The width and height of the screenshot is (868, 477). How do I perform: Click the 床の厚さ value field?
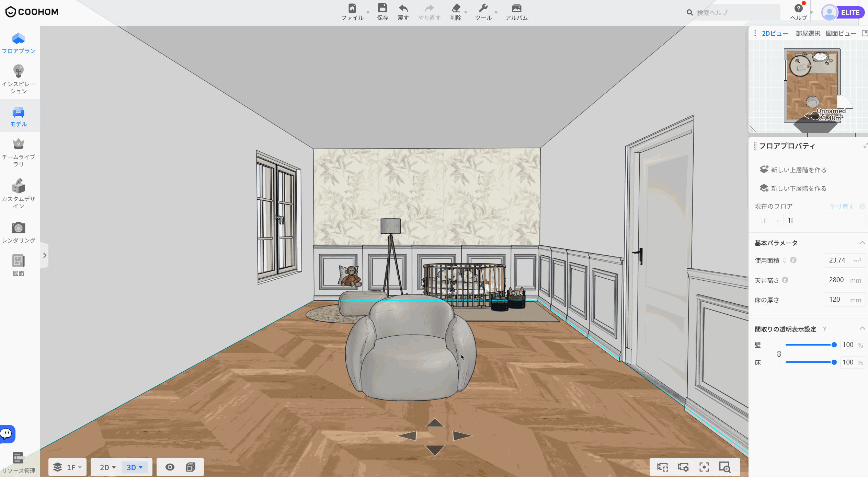[845, 300]
